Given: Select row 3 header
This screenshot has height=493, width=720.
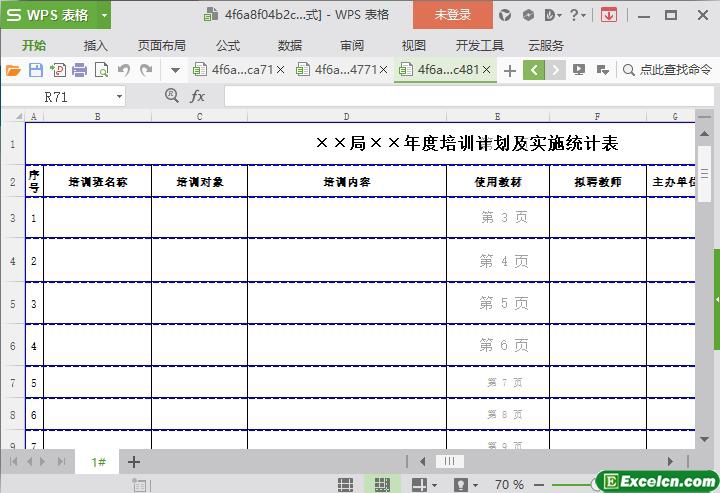Looking at the screenshot, I should pos(13,218).
